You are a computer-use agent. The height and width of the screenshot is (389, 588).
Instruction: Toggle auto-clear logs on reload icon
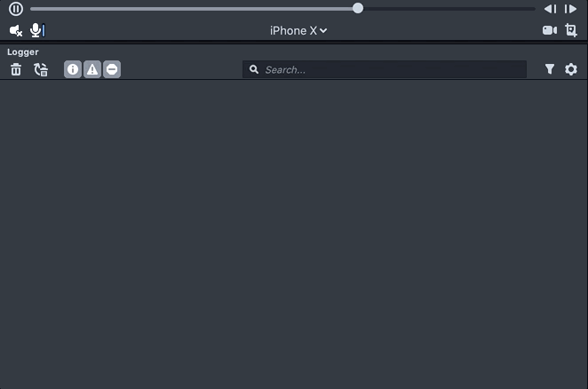tap(41, 69)
